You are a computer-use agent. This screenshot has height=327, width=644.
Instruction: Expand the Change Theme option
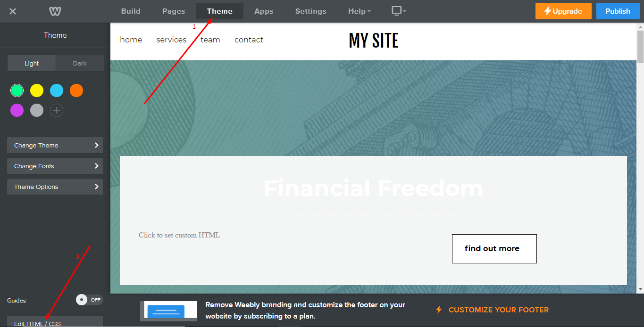(x=55, y=145)
